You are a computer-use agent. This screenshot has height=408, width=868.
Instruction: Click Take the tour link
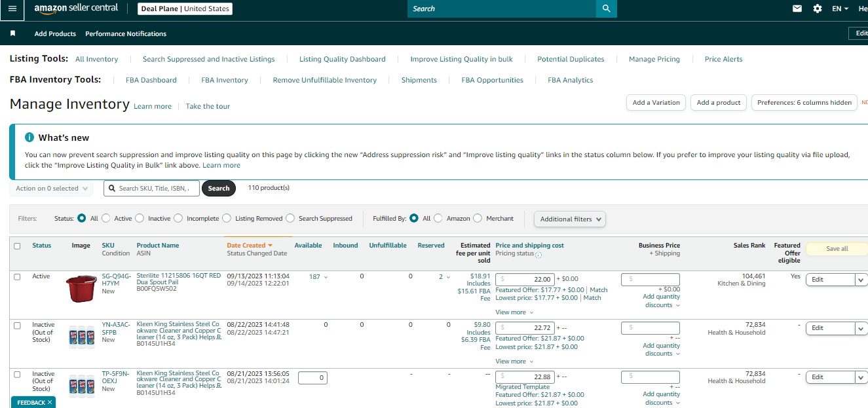(208, 106)
